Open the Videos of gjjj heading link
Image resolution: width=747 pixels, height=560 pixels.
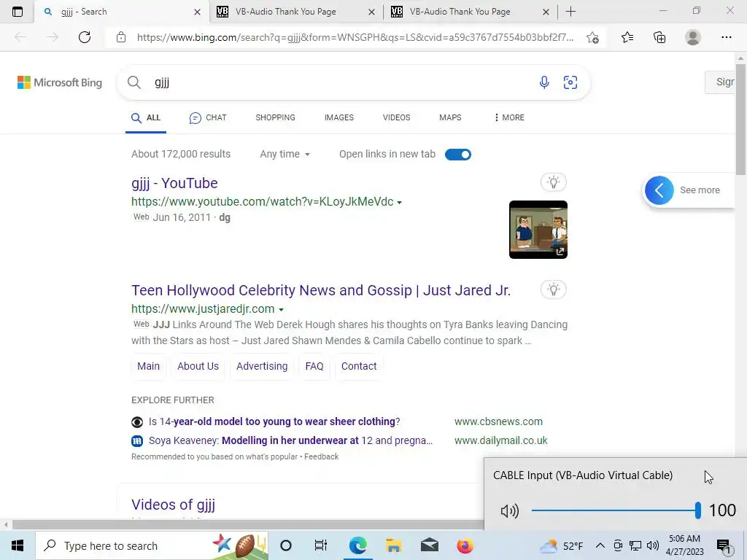tap(174, 505)
